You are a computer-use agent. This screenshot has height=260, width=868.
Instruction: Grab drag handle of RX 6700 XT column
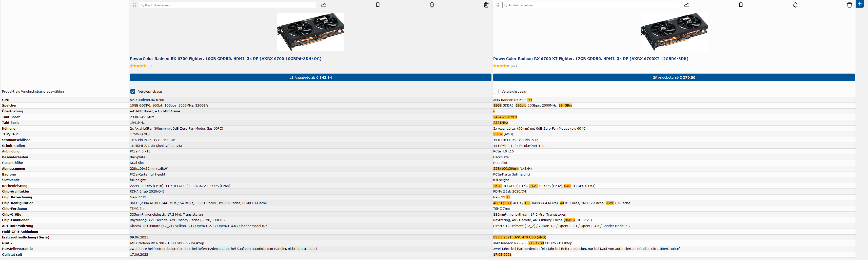498,5
